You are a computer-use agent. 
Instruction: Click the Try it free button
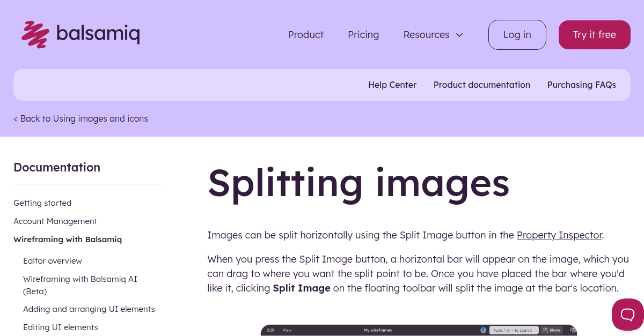click(x=594, y=34)
